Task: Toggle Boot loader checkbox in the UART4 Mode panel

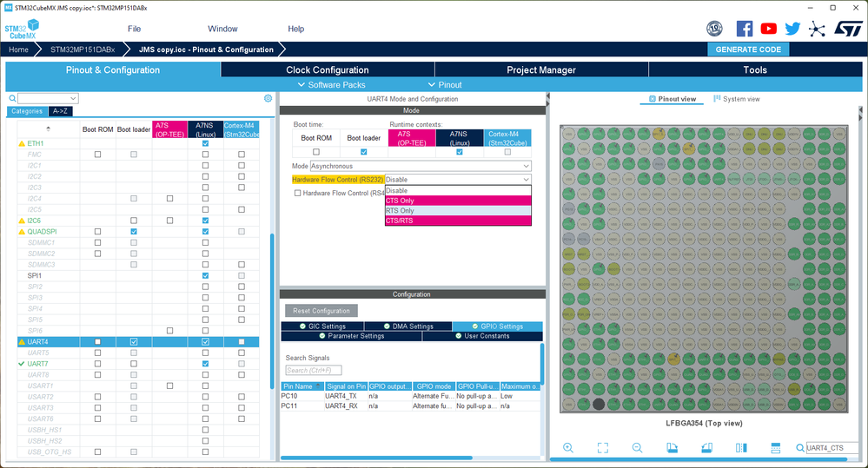Action: [x=364, y=152]
